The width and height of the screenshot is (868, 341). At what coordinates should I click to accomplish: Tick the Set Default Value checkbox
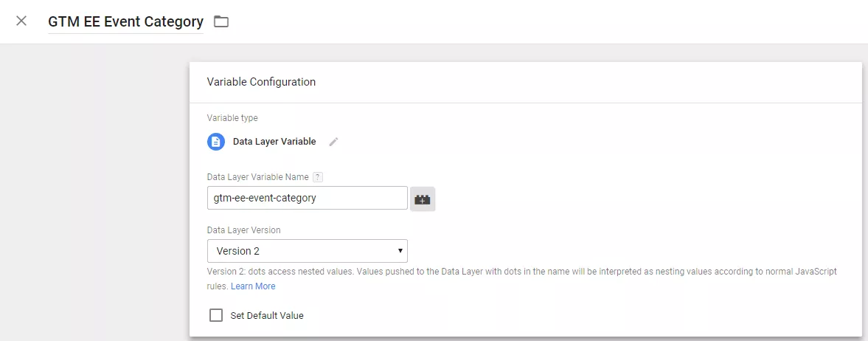[216, 315]
